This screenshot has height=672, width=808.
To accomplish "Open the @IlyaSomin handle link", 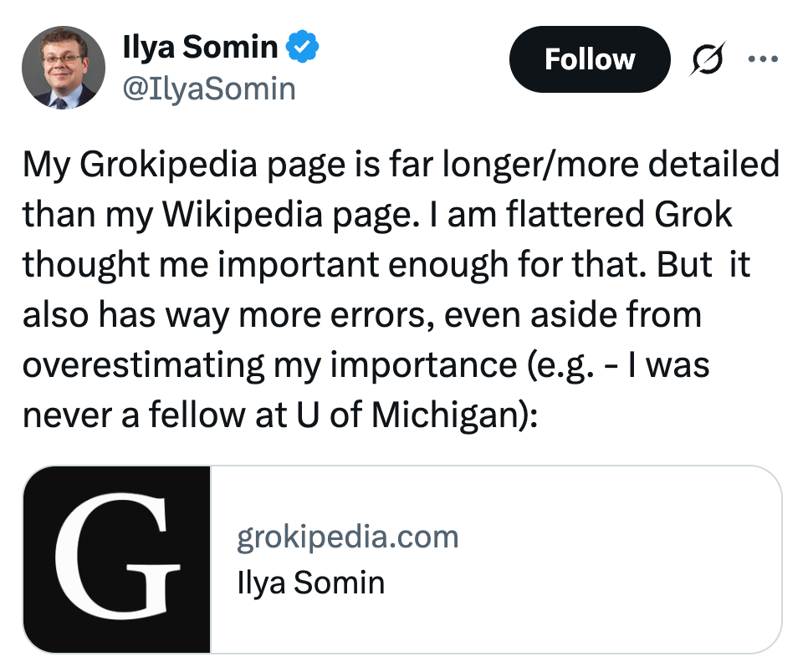I will click(209, 88).
